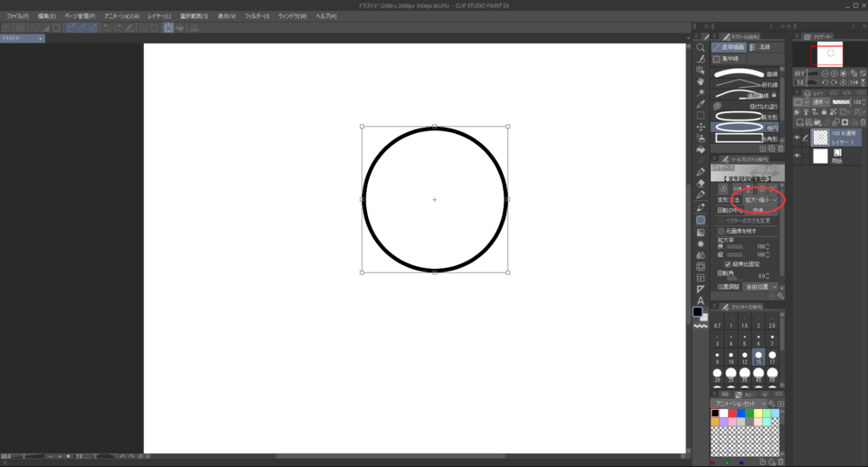Screen dimensions: 868x467
Task: Select the Eraser tool
Action: (x=700, y=184)
